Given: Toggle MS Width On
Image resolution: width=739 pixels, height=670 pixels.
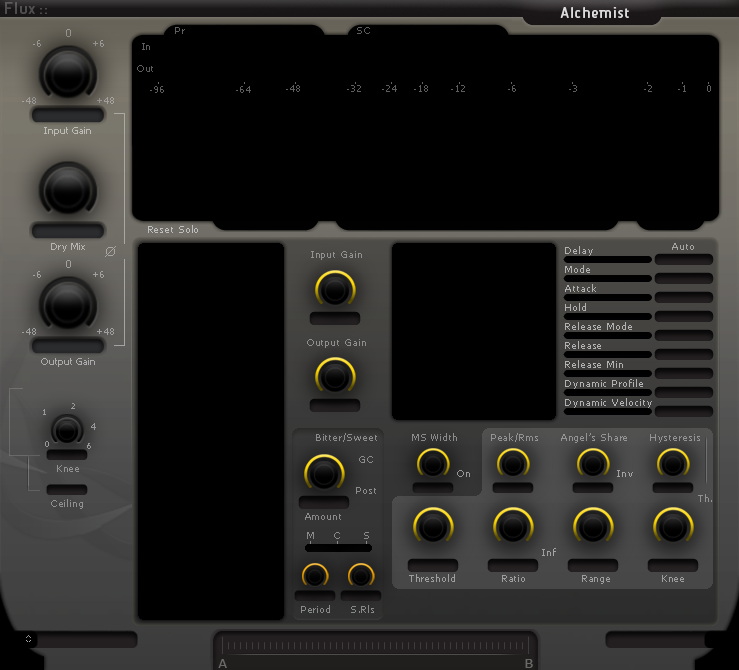Looking at the screenshot, I should click(x=463, y=474).
